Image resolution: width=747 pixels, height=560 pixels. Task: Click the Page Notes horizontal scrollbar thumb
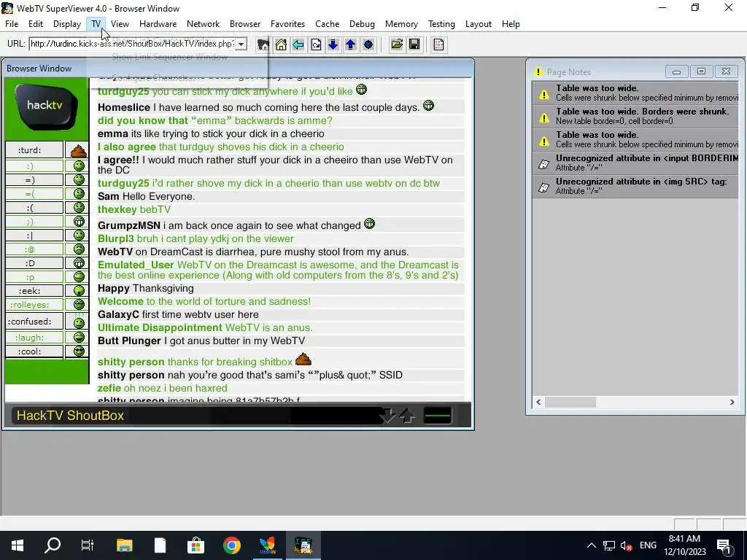pyautogui.click(x=570, y=402)
